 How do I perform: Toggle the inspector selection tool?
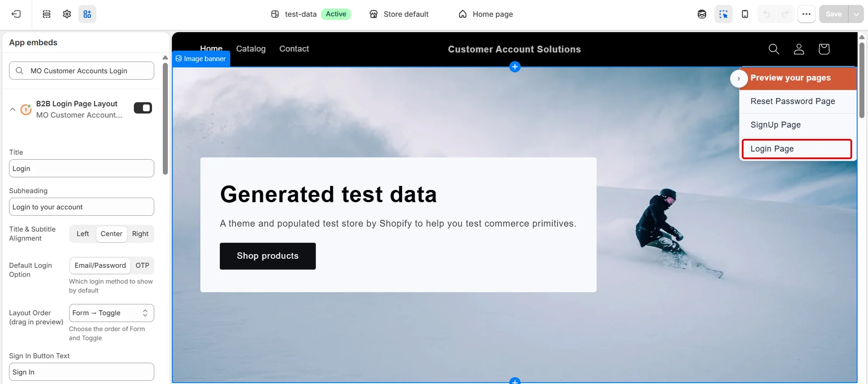[x=724, y=14]
